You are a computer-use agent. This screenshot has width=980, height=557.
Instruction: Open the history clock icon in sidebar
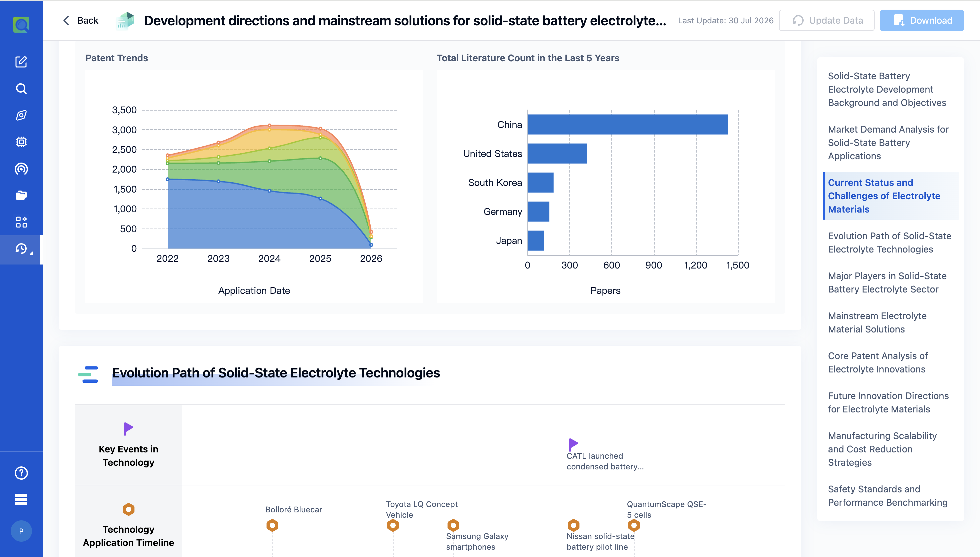point(21,249)
